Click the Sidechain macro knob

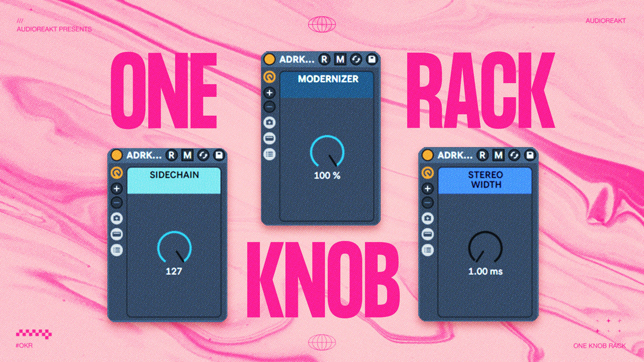(x=174, y=247)
